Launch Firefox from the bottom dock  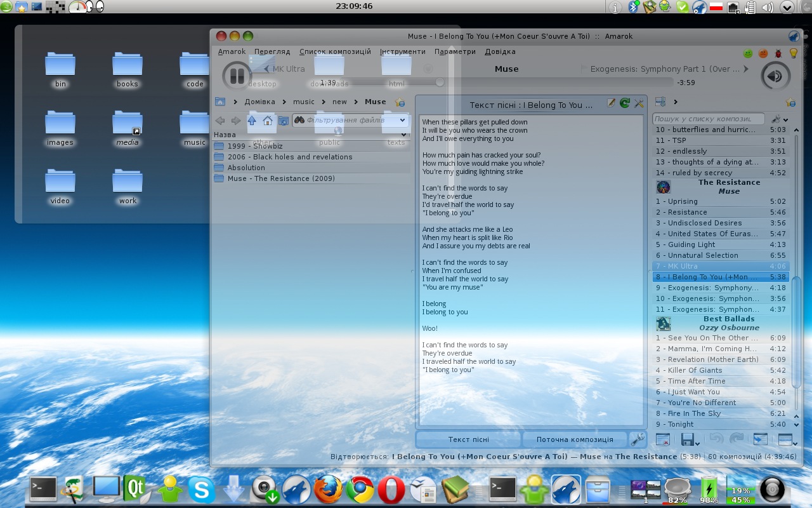click(x=328, y=490)
